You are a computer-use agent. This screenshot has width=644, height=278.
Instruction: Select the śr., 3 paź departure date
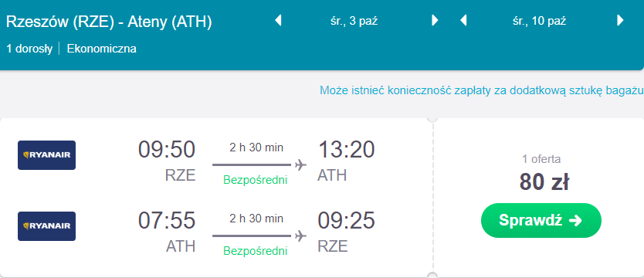[x=354, y=21]
